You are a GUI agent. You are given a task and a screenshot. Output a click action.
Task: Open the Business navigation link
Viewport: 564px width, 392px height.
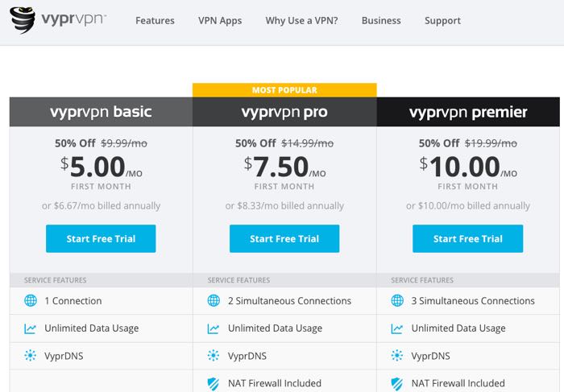coord(381,20)
